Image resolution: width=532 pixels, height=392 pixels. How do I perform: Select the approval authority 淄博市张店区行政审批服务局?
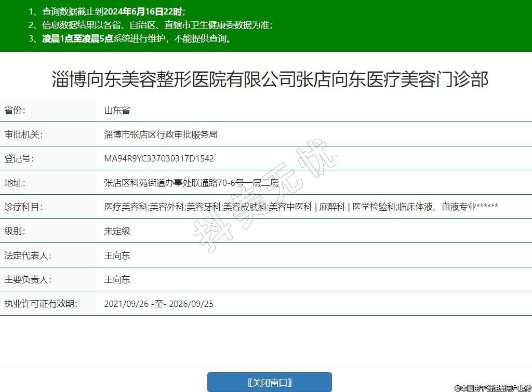[161, 134]
